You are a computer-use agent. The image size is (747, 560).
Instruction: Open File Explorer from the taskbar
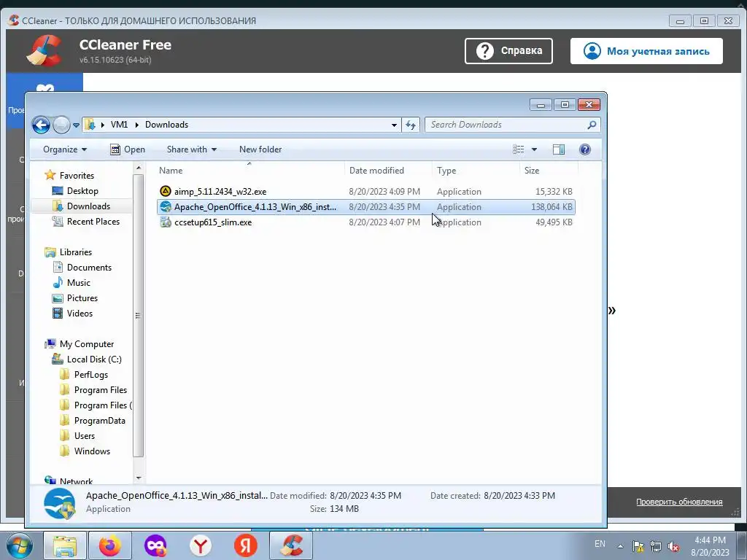point(65,545)
